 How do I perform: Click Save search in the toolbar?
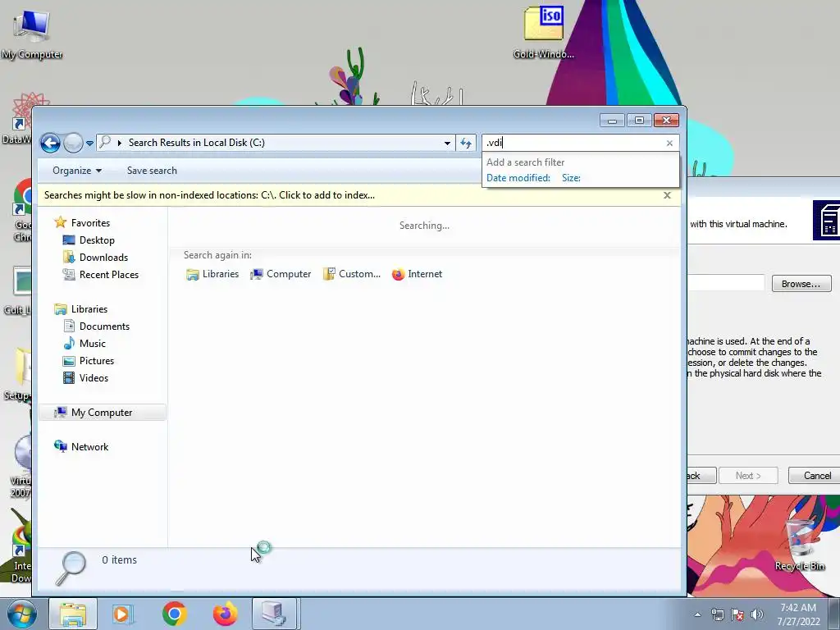[x=152, y=171]
